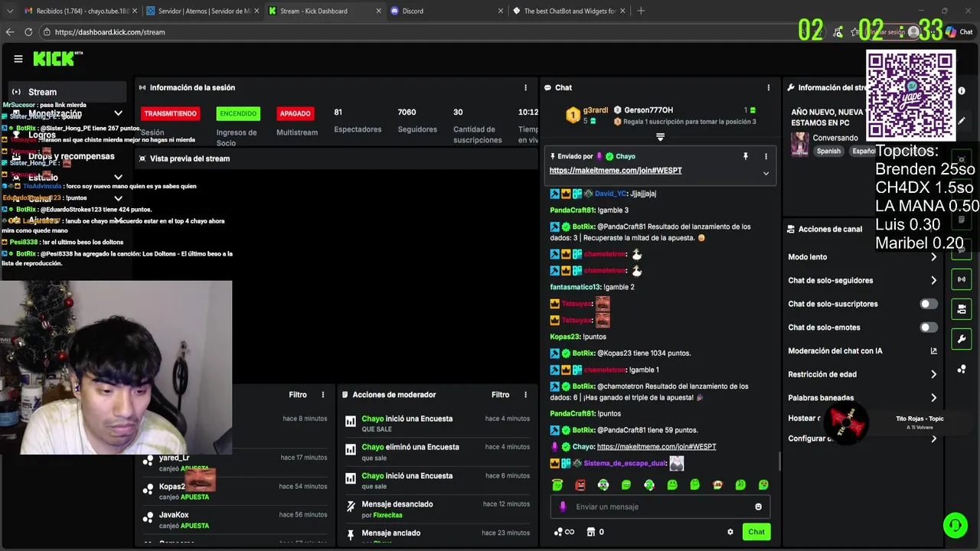This screenshot has height=551, width=980.
Task: Click the JavaKox canjeó APUESTA entry
Action: [235, 520]
